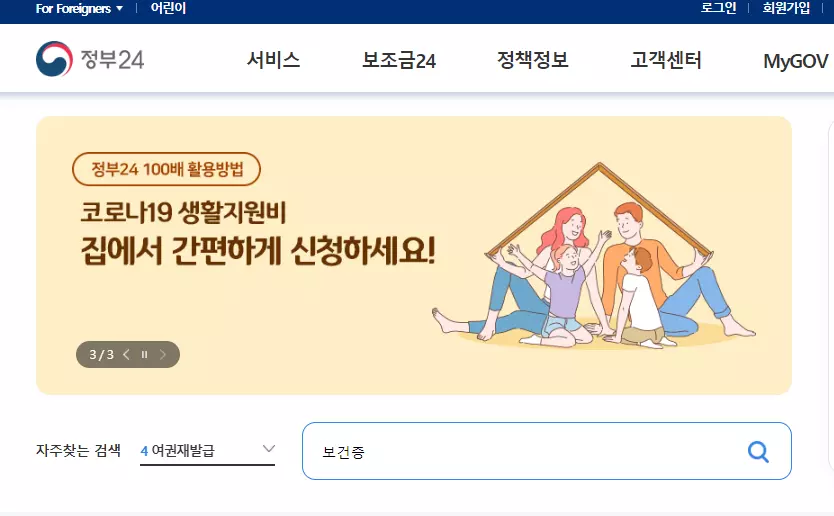Open the MyGOV menu
This screenshot has height=516, width=834.
coord(796,61)
